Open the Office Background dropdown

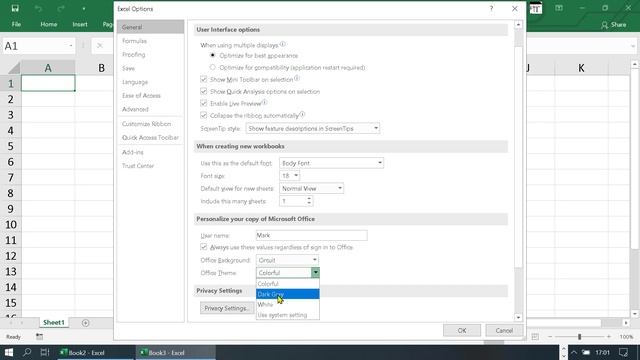click(x=287, y=260)
